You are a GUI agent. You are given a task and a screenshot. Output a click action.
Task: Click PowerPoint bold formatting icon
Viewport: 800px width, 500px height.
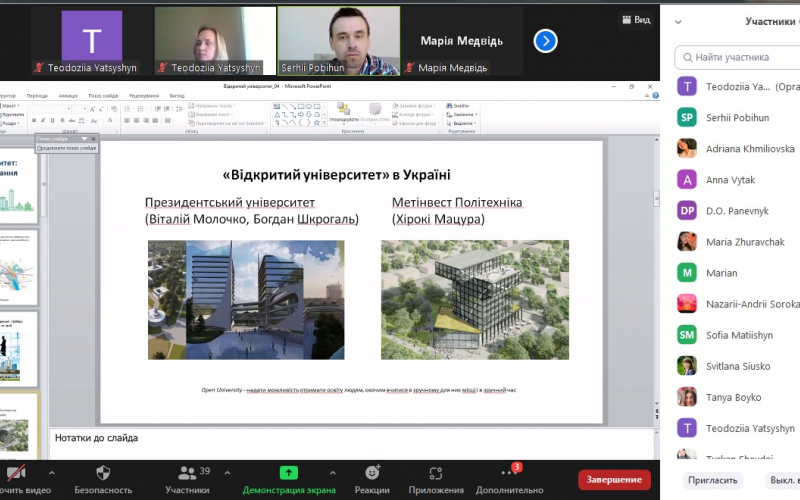[x=34, y=120]
